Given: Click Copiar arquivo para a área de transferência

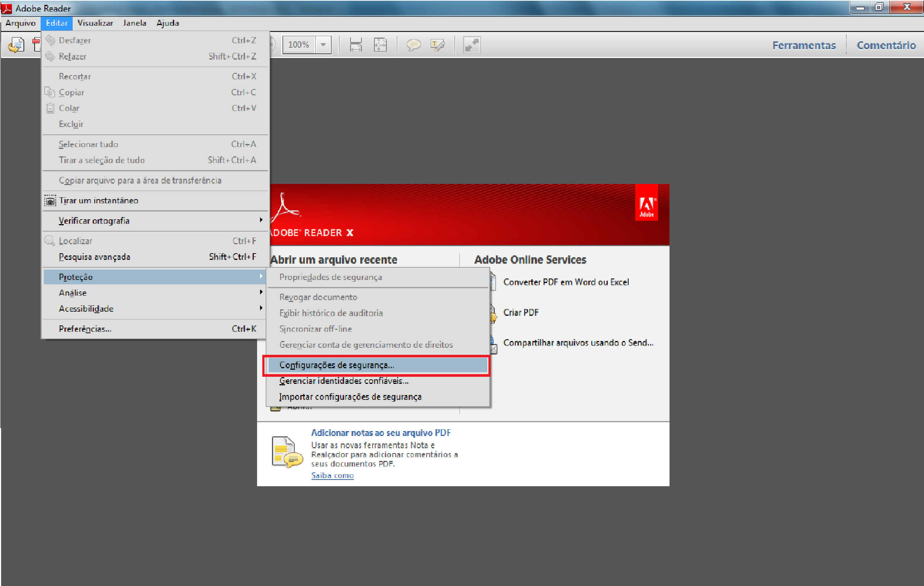Looking at the screenshot, I should point(155,181).
